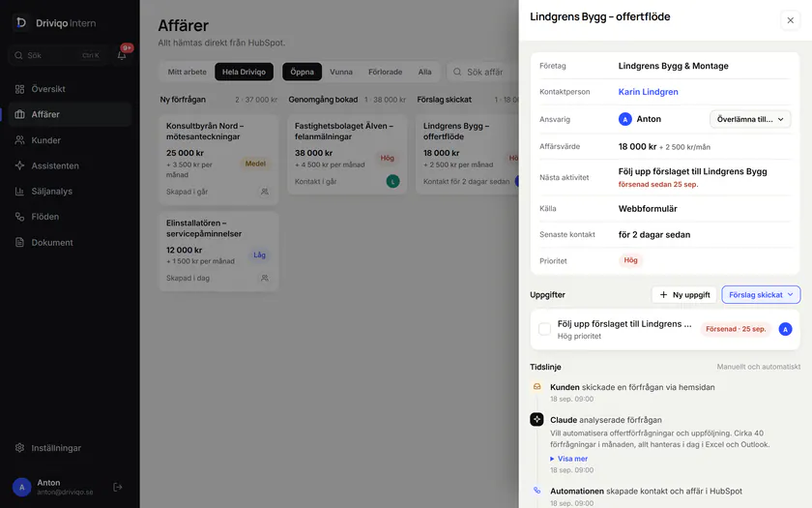Click the search magnifier icon in sidebar
Image resolution: width=812 pixels, height=508 pixels.
point(18,55)
